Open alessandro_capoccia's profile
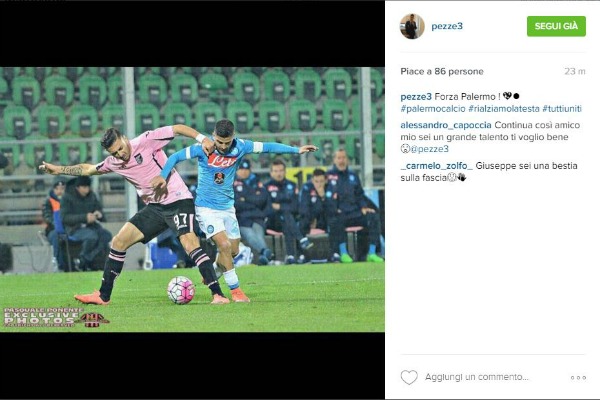Screen dimensions: 600x400 (x=446, y=125)
